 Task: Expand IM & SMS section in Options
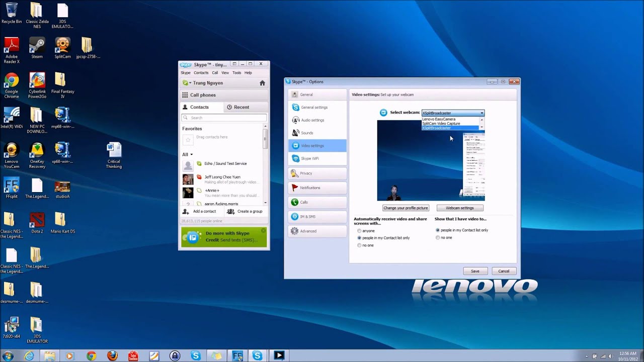coord(317,217)
